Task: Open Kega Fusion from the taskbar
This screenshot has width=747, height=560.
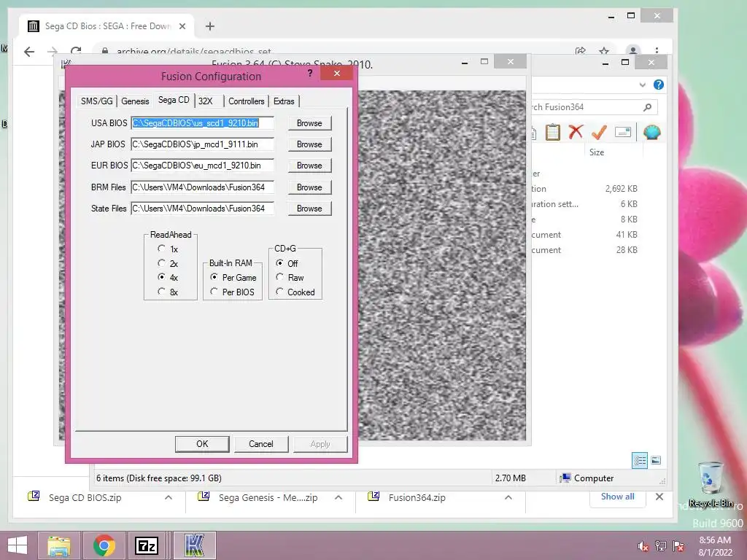Action: pos(194,545)
